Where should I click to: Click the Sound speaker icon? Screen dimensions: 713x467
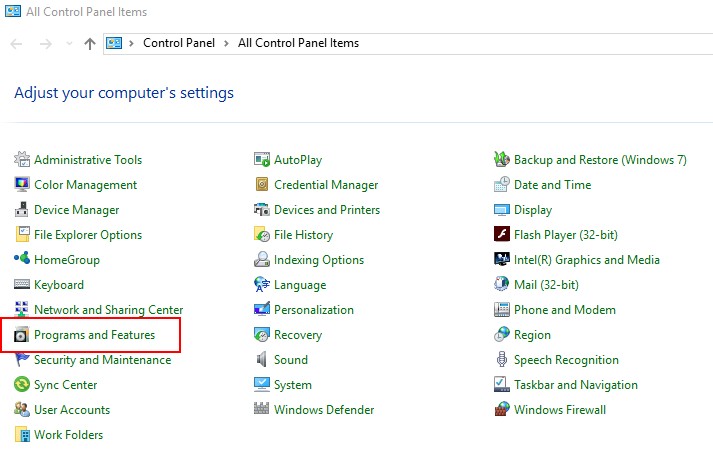[x=261, y=359]
